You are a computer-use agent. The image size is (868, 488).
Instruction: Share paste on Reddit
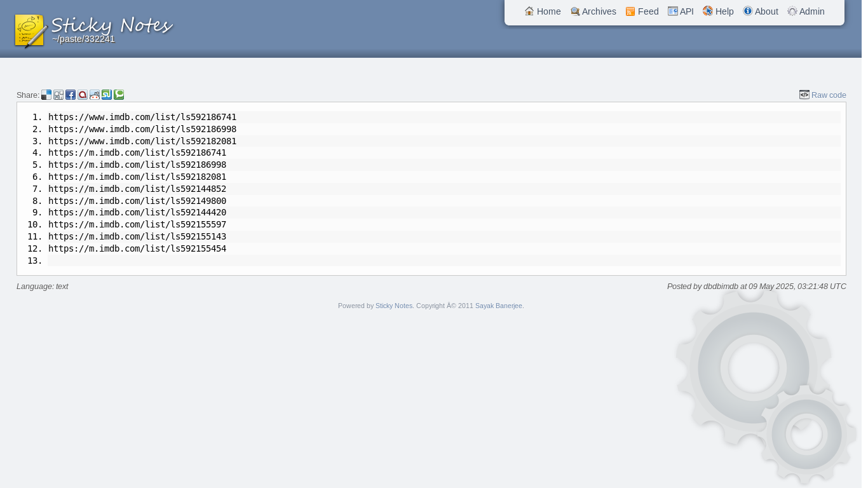(x=95, y=95)
